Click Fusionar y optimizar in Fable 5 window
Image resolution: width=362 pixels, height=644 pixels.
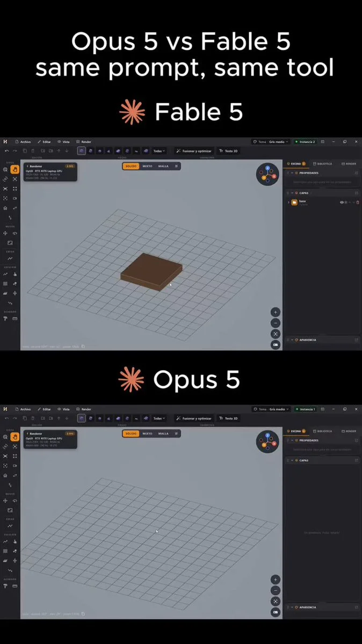click(x=194, y=151)
